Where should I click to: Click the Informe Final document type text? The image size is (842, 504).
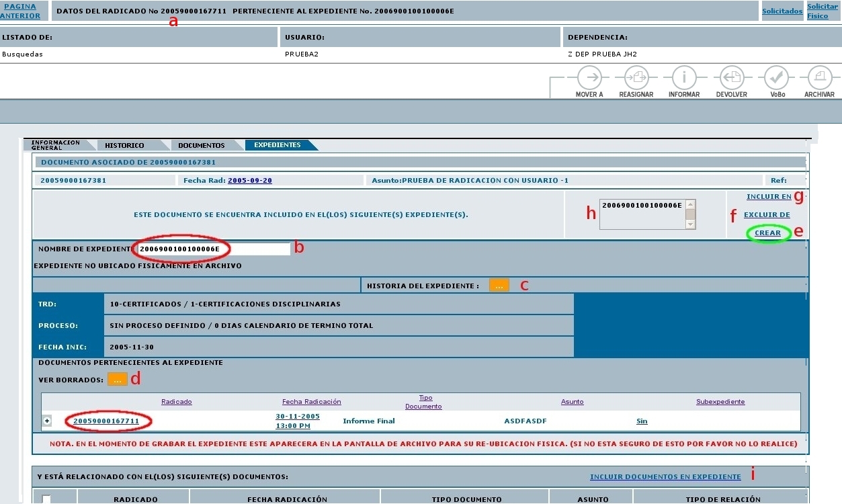point(369,421)
